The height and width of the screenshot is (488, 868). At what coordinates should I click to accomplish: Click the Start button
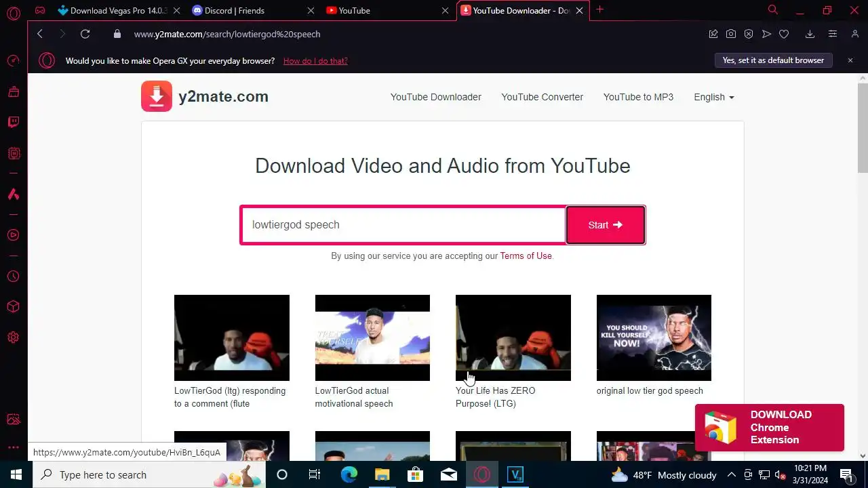click(x=606, y=225)
